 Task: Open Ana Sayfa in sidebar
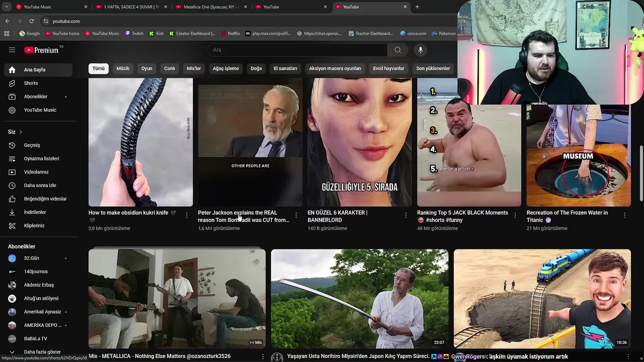pyautogui.click(x=38, y=70)
